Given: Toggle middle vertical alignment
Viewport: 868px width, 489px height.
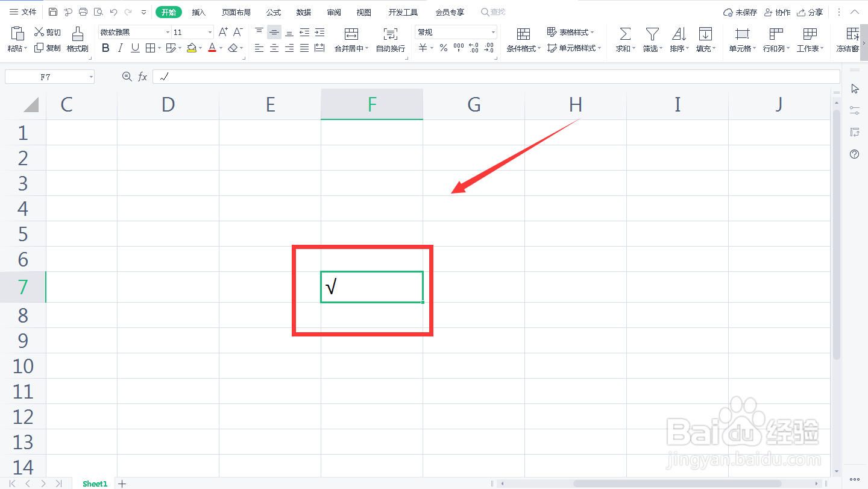Looking at the screenshot, I should coord(274,32).
